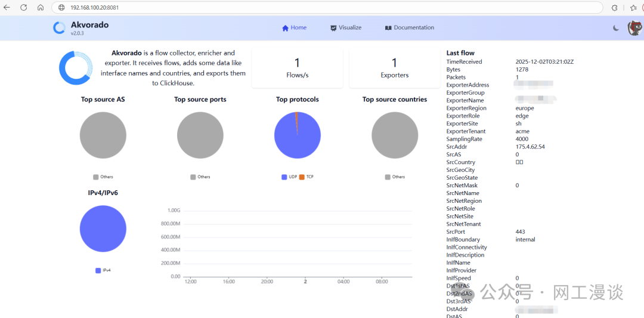Click the 12:00 time label on traffic graph
The height and width of the screenshot is (318, 644).
(x=191, y=282)
